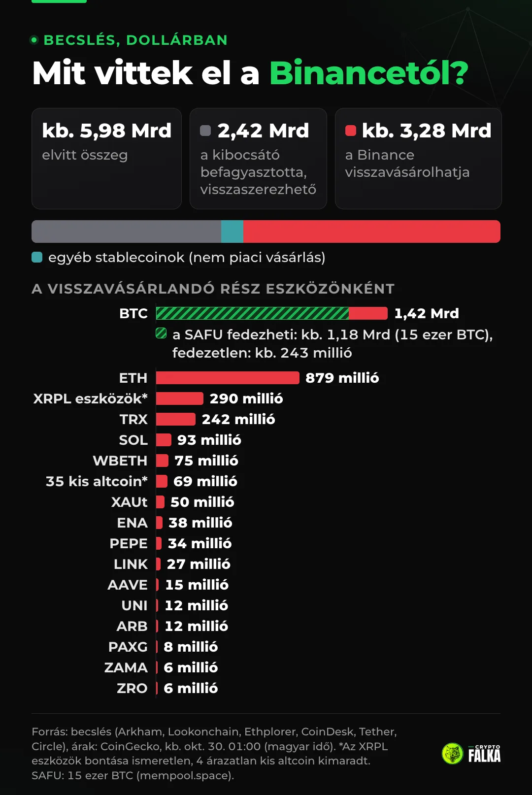Screen dimensions: 532x795
Task: Click the TRX bar in the chart
Action: click(x=176, y=419)
